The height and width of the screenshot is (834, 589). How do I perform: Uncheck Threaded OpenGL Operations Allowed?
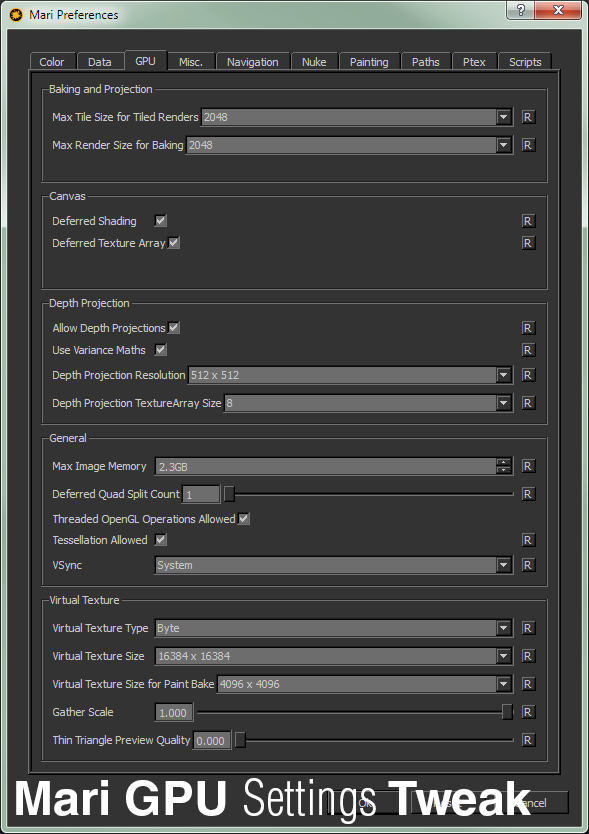[244, 519]
